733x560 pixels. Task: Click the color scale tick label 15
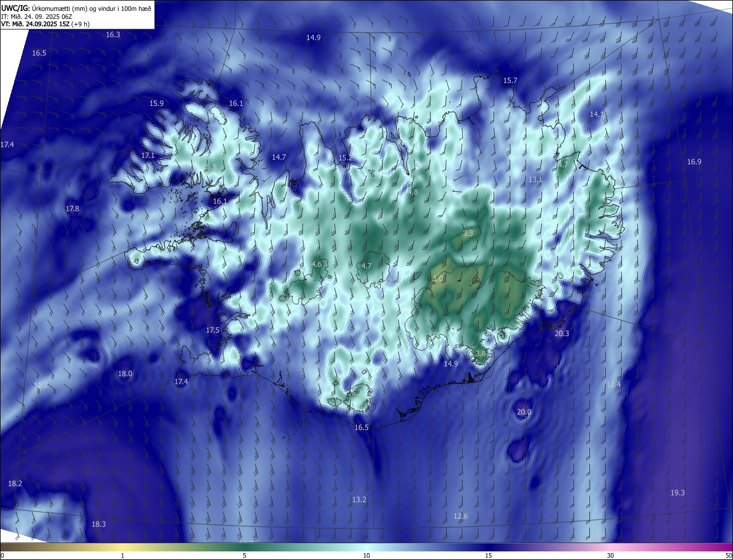(x=488, y=556)
